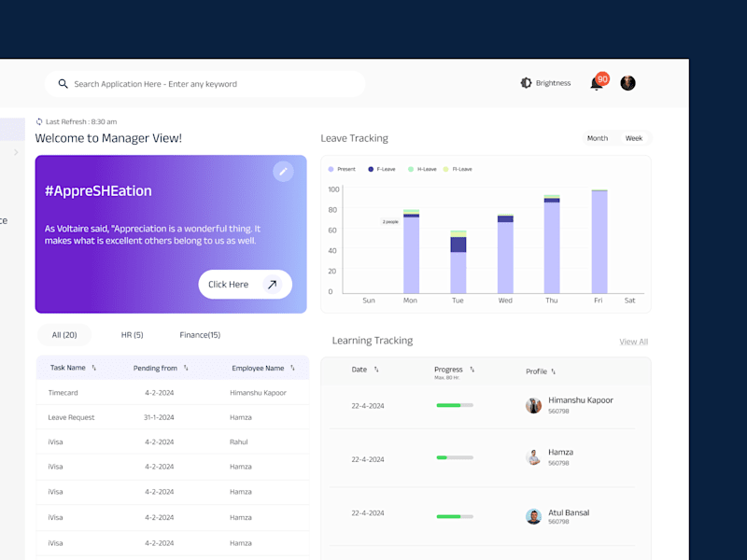Click the Leave Request task row
The width and height of the screenshot is (747, 560).
pos(173,417)
